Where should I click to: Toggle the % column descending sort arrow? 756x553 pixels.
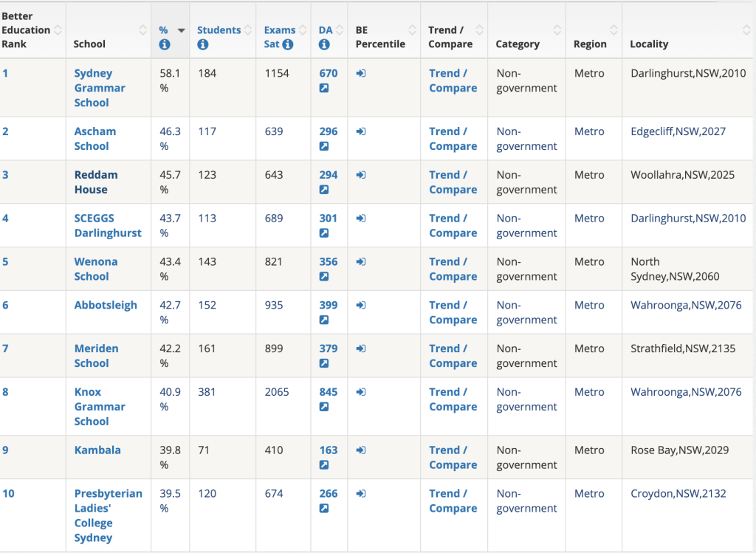(182, 30)
